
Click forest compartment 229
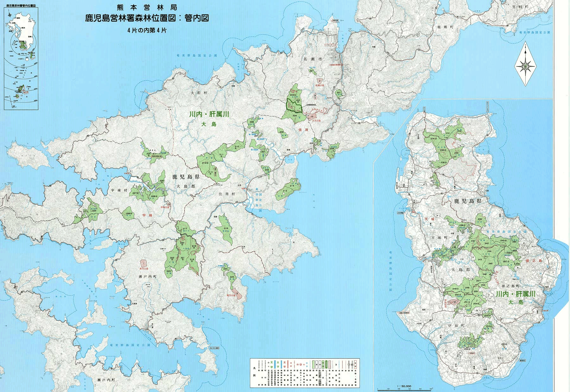(162, 181)
